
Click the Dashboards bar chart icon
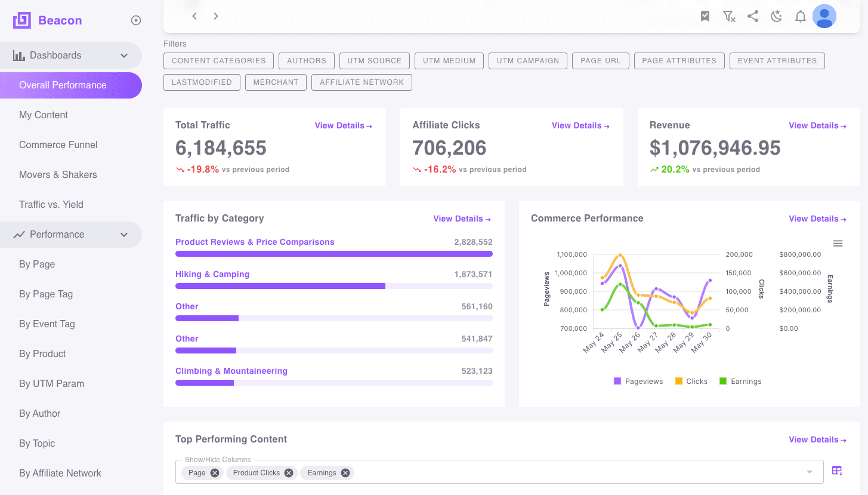(19, 56)
